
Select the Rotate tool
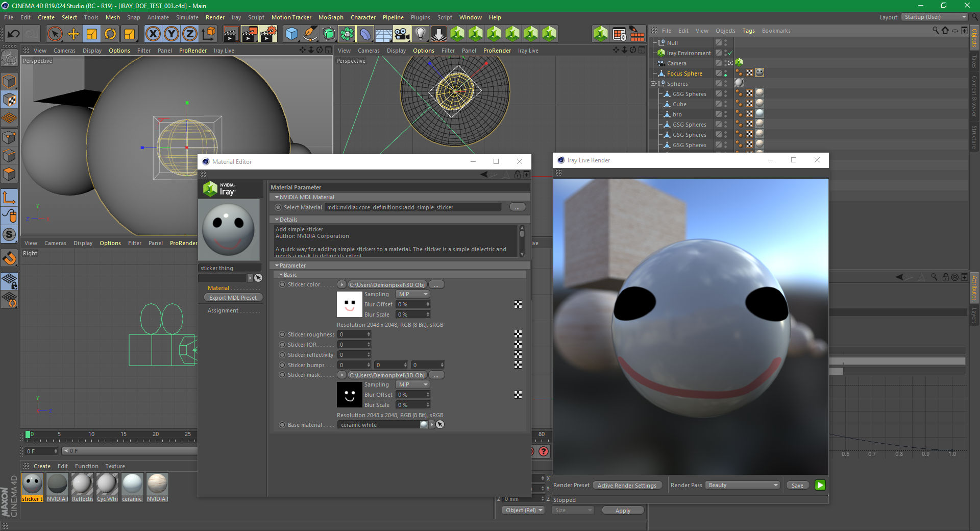[110, 34]
